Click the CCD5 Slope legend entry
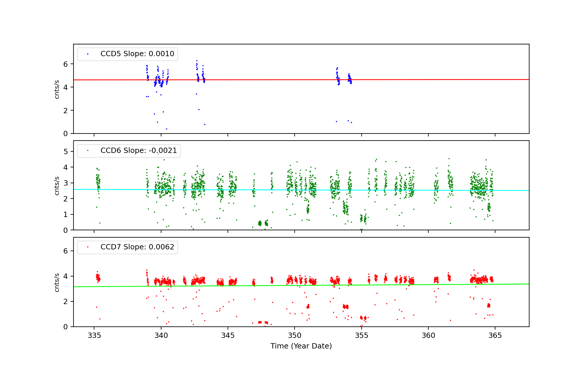 [x=137, y=54]
